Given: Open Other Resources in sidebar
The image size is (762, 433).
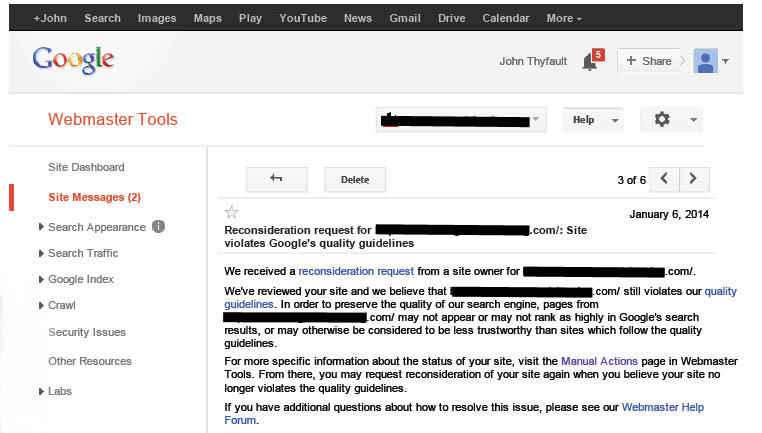Looking at the screenshot, I should 90,361.
